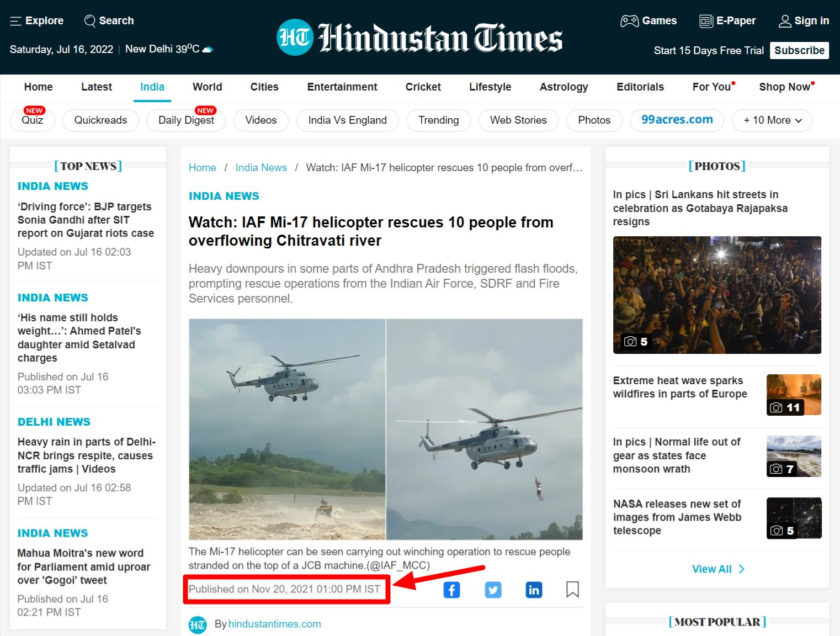Open NASA James Webb images story
The image size is (840, 636).
tap(677, 517)
